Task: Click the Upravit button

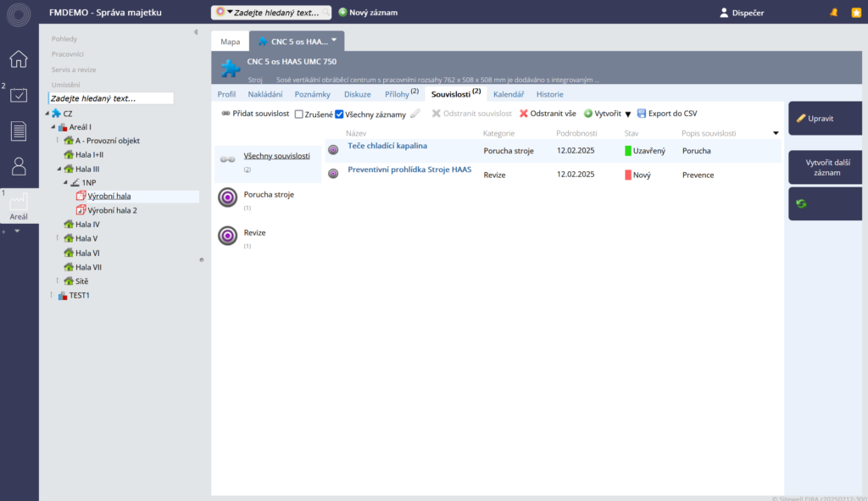Action: coord(825,119)
